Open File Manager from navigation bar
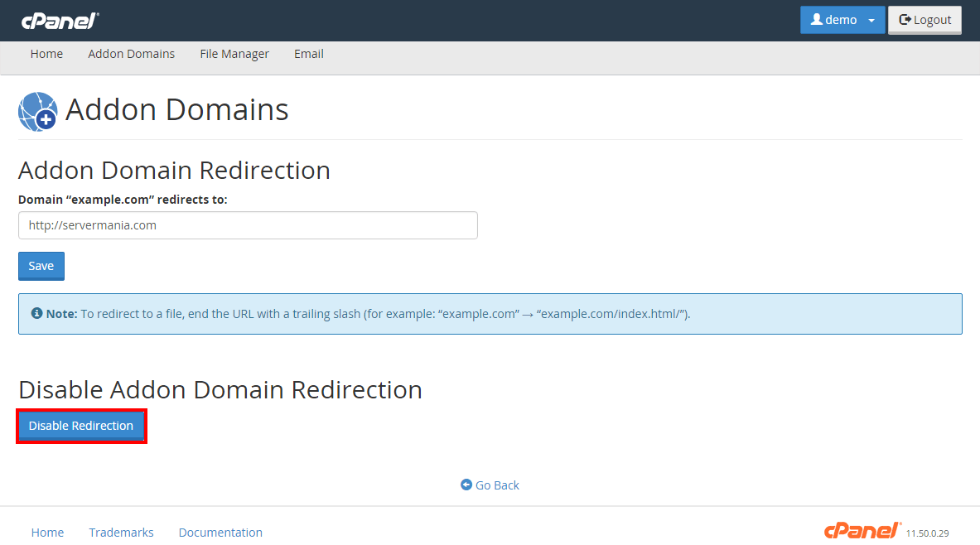This screenshot has width=980, height=545. pos(234,54)
